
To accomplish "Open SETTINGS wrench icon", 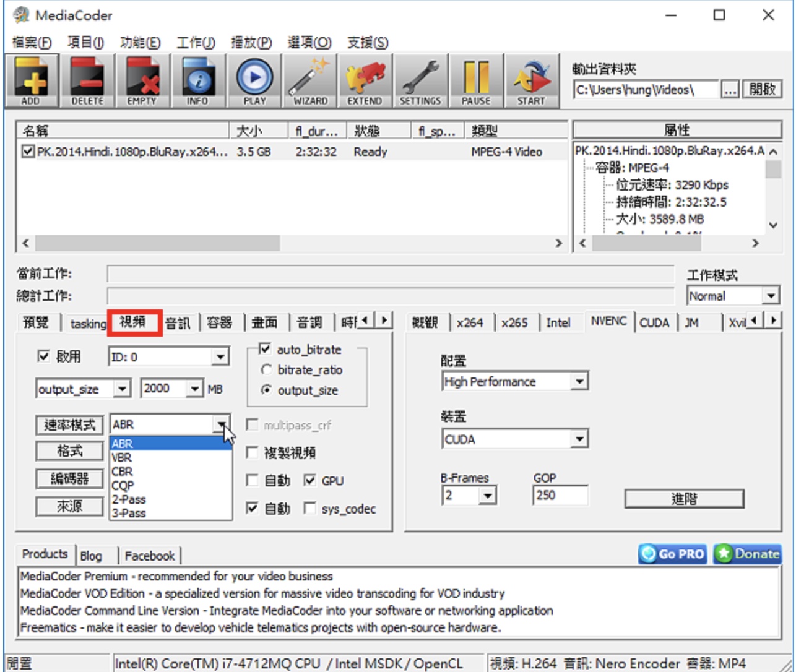I will [420, 81].
